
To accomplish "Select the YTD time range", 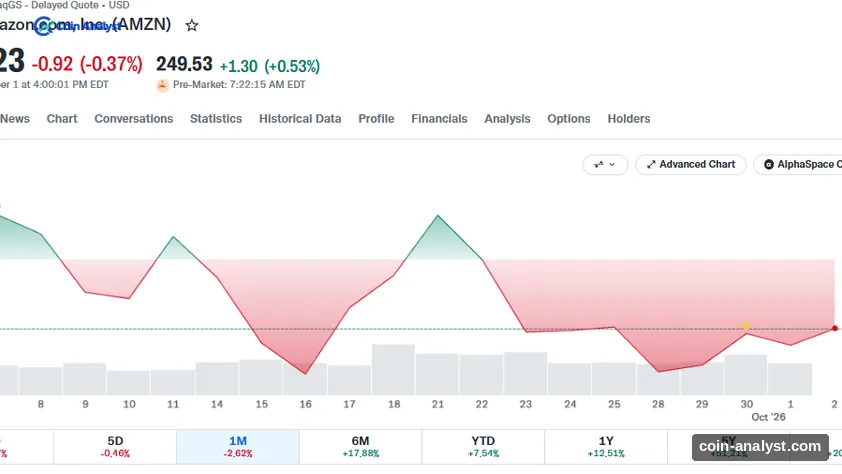I will (x=483, y=447).
